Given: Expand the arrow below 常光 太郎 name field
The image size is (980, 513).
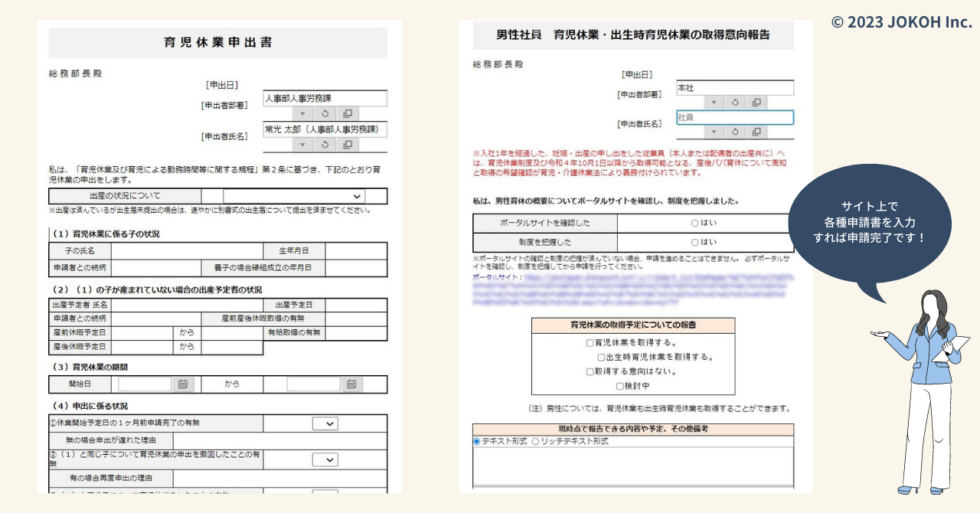Looking at the screenshot, I should pyautogui.click(x=302, y=144).
